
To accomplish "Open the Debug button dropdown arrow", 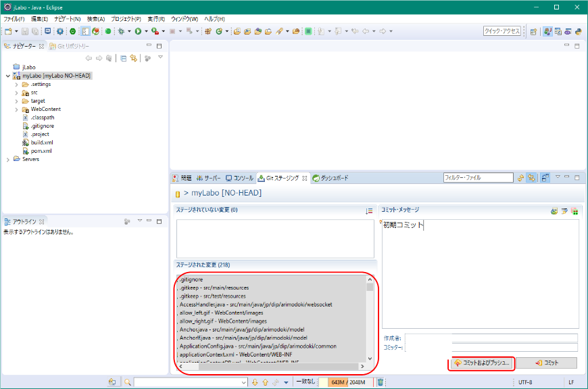I will click(129, 32).
